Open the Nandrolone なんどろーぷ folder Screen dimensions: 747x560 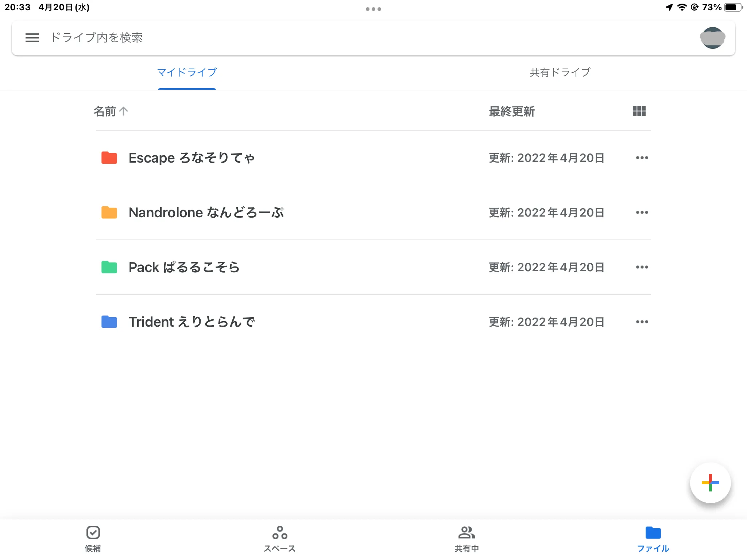(x=206, y=213)
